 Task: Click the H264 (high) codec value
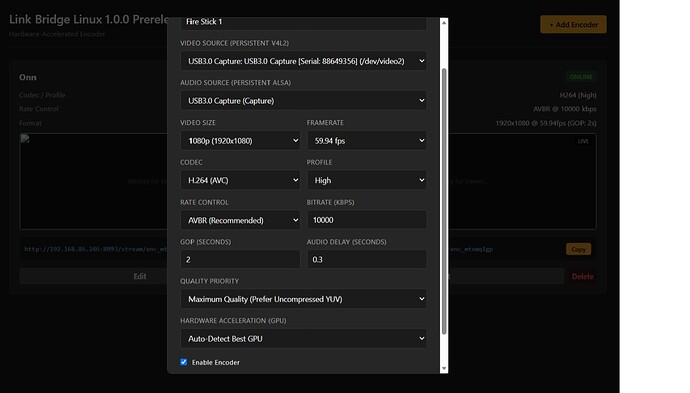coord(578,95)
